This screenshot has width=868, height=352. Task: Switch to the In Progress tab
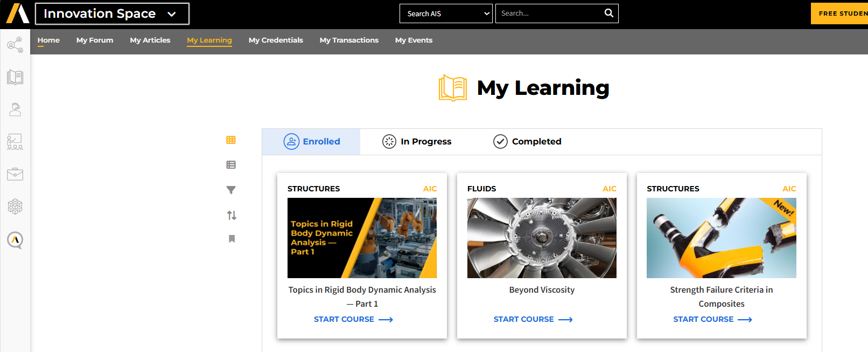[x=417, y=141]
